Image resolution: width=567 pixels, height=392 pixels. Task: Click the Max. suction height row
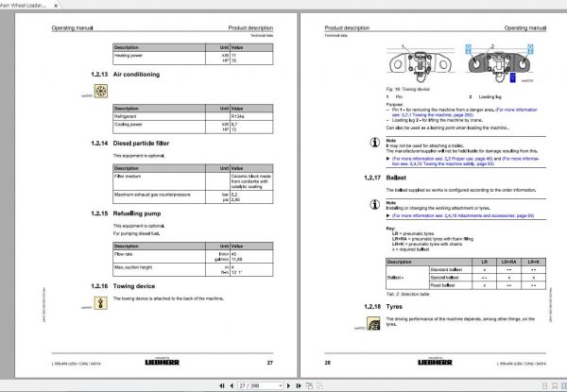(x=193, y=269)
